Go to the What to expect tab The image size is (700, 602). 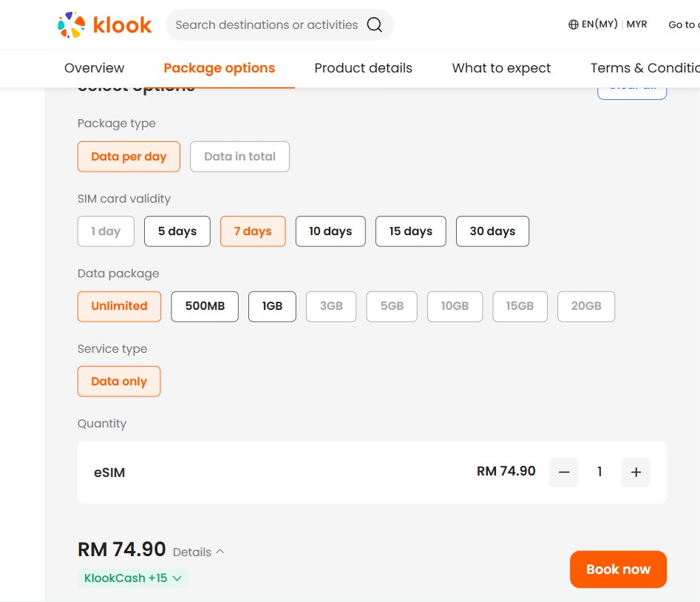501,68
